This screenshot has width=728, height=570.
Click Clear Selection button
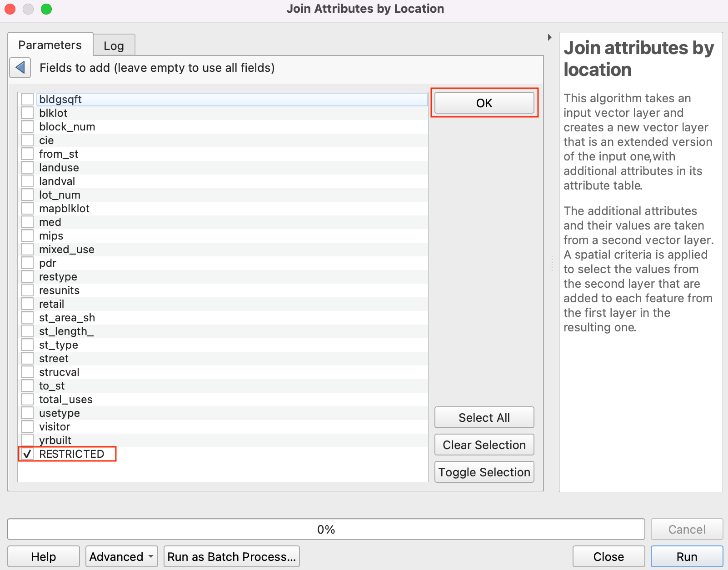point(484,445)
